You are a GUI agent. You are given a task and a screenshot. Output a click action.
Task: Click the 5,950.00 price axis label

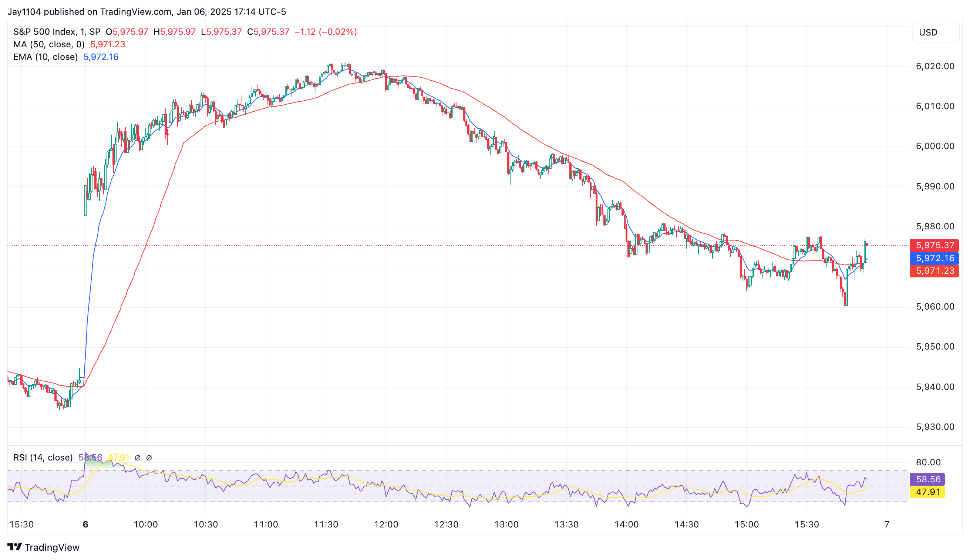tap(935, 347)
